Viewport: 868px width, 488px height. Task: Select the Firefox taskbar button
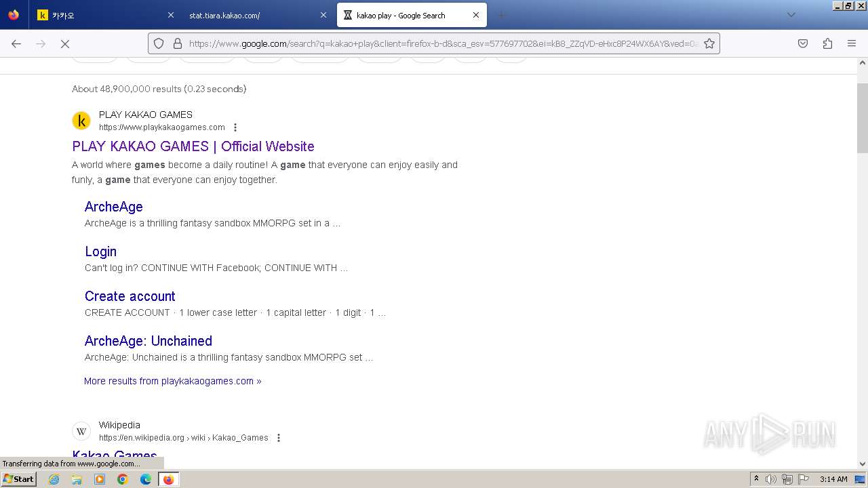pos(168,479)
